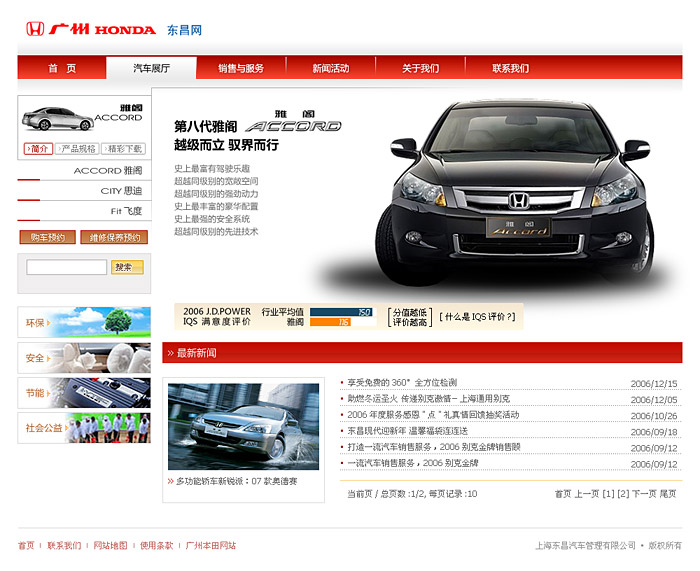Open the 新闻活动 navigation tab

(331, 68)
